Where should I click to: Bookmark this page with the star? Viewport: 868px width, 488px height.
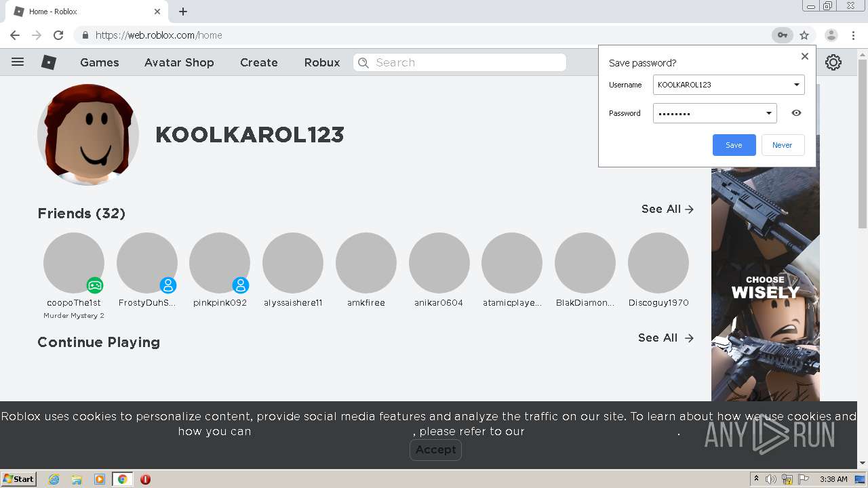point(804,35)
